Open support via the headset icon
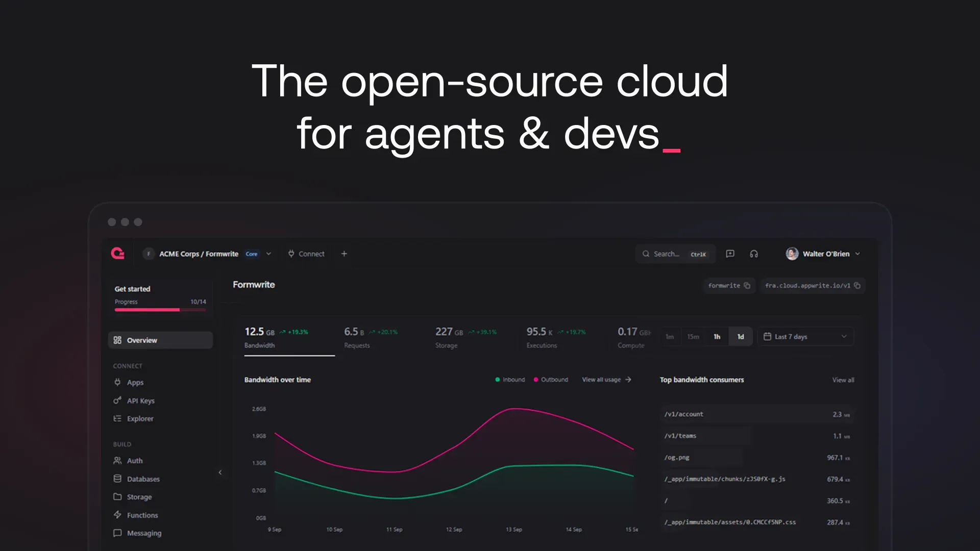 click(754, 254)
